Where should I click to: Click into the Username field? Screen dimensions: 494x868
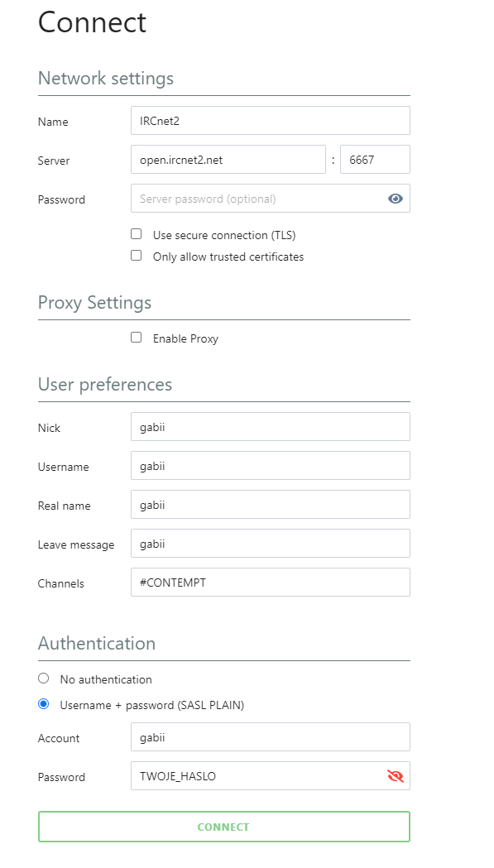pyautogui.click(x=271, y=466)
